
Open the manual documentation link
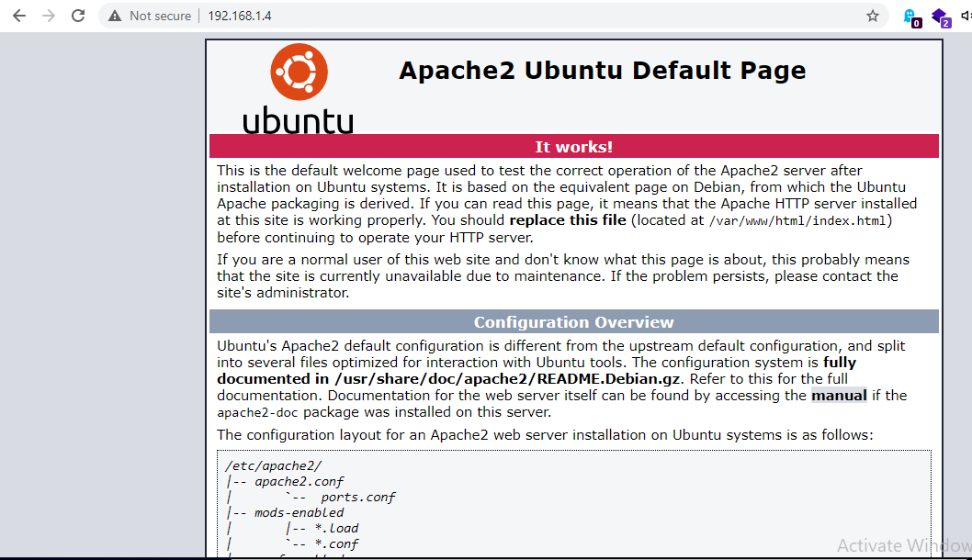[x=839, y=396]
